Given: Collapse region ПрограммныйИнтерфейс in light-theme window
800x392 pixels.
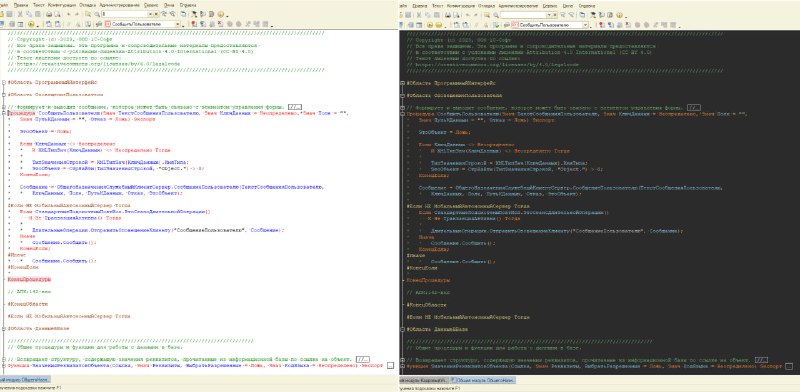Looking at the screenshot, I should coord(3,82).
